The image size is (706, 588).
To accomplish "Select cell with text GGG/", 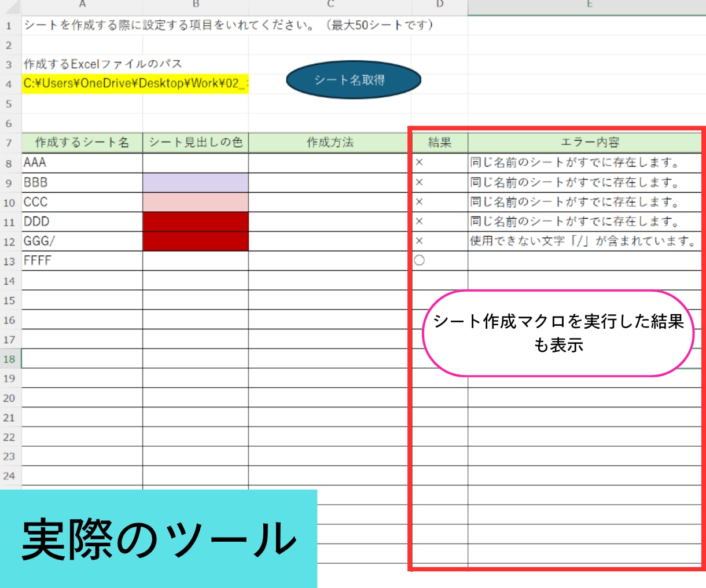I will point(82,241).
